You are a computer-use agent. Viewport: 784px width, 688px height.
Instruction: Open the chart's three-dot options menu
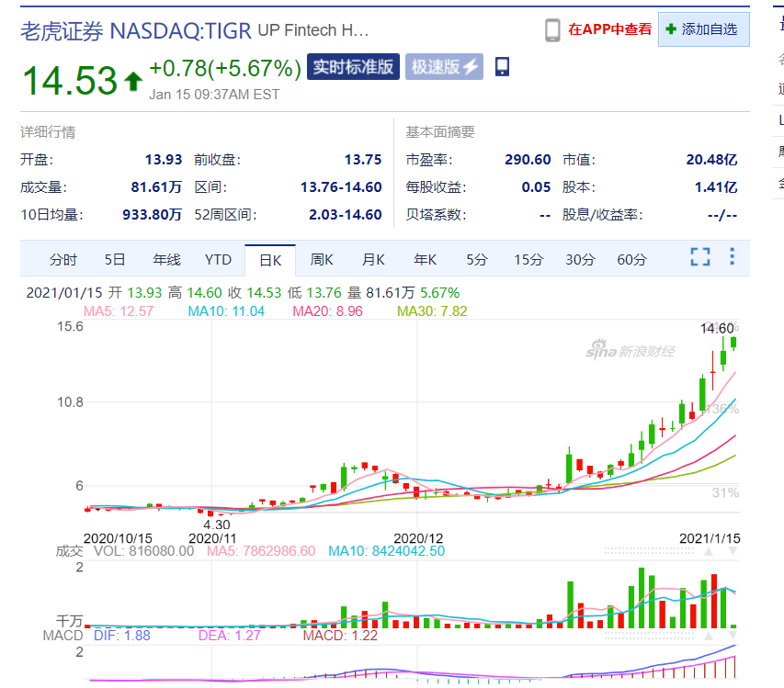pyautogui.click(x=732, y=256)
